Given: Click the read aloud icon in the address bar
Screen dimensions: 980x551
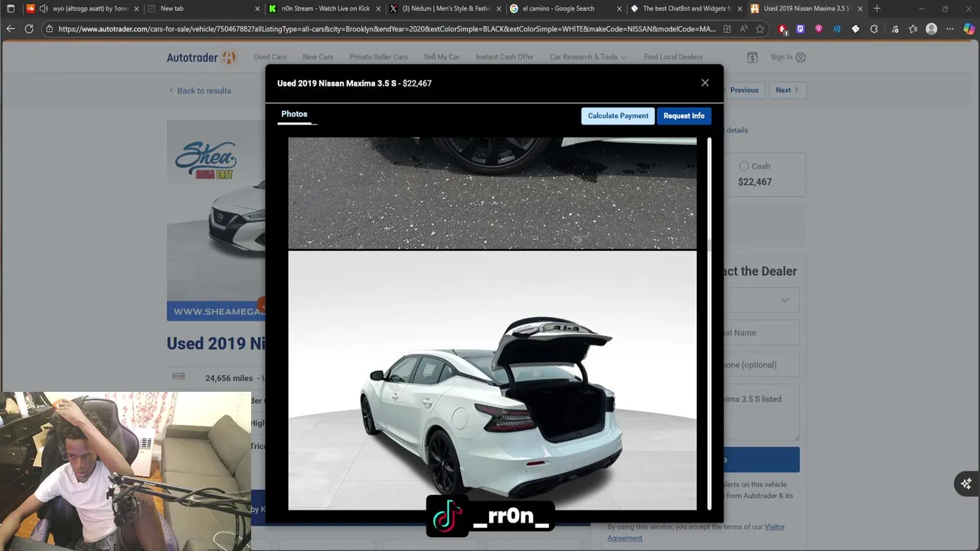Looking at the screenshot, I should pyautogui.click(x=743, y=29).
